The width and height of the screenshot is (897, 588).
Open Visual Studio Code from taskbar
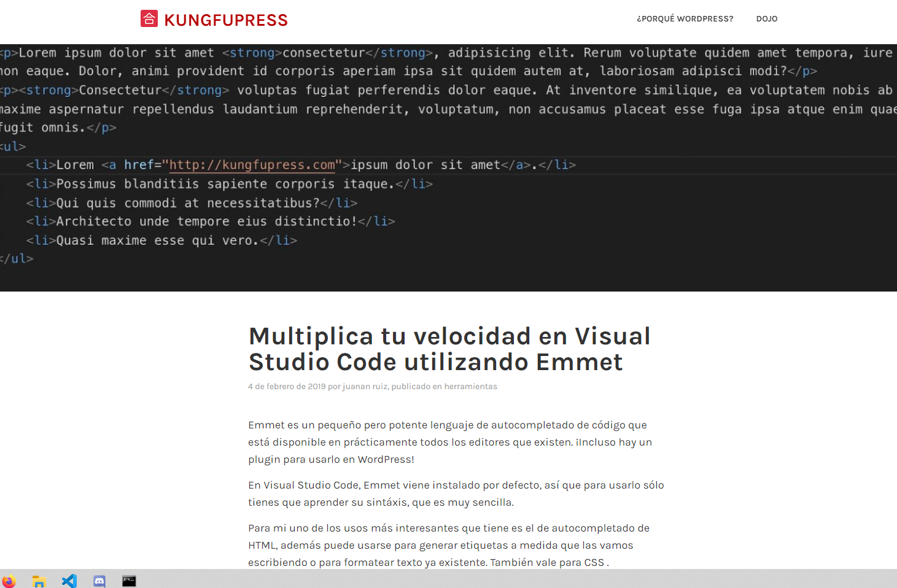[69, 581]
